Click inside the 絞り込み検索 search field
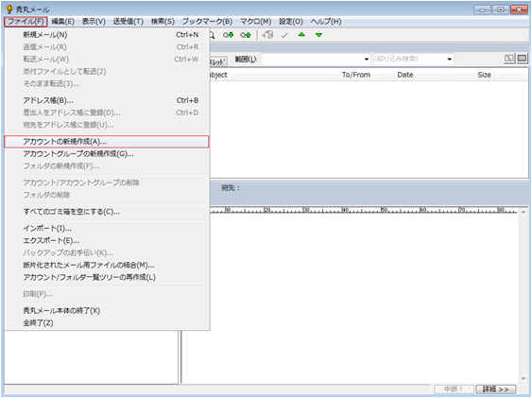Image resolution: width=532 pixels, height=398 pixels. pos(409,59)
